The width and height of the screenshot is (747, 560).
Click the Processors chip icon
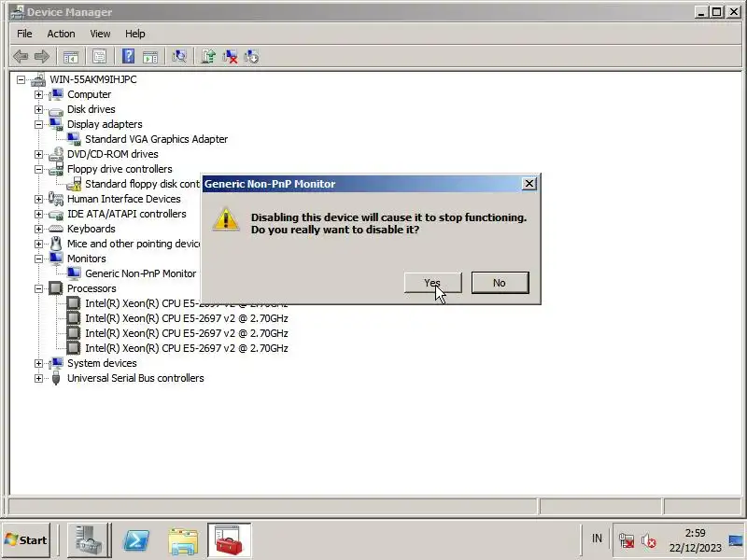point(56,288)
